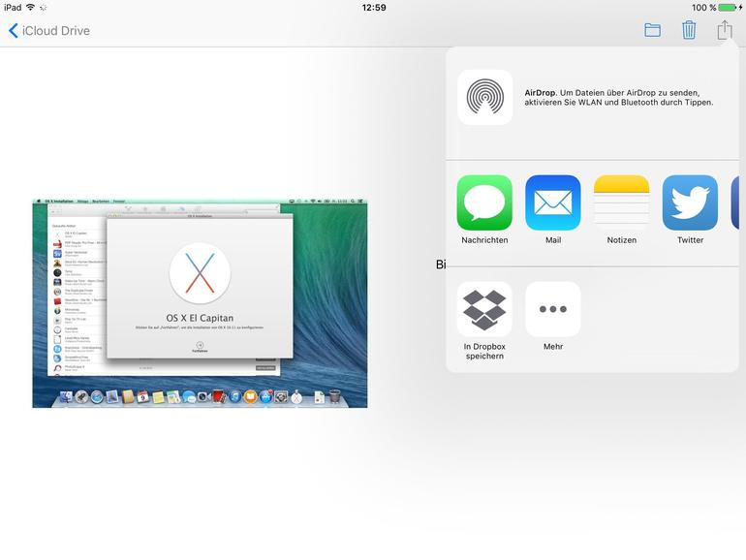Tap the share icon in toolbar
This screenshot has height=560, width=746.
tap(725, 30)
